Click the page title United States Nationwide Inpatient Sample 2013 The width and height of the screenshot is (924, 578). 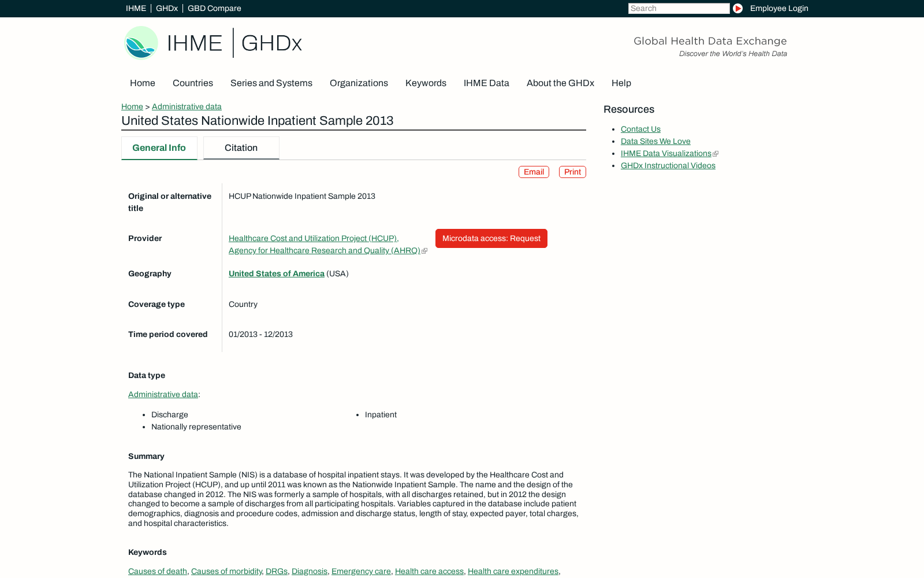(258, 121)
